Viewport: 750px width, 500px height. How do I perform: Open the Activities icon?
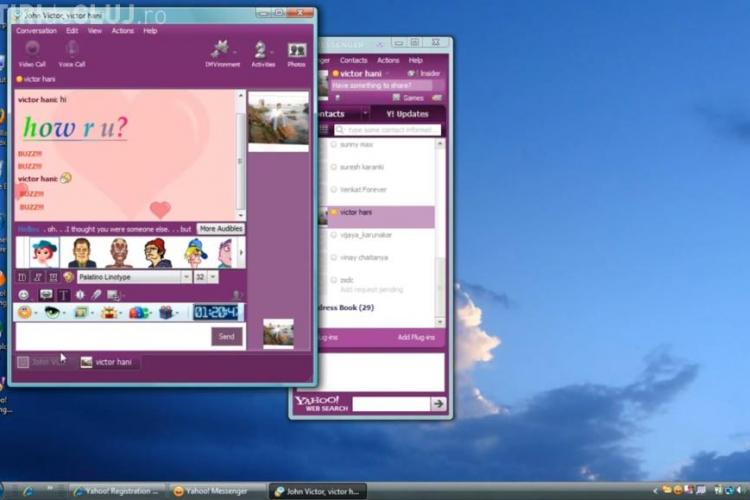pyautogui.click(x=263, y=52)
